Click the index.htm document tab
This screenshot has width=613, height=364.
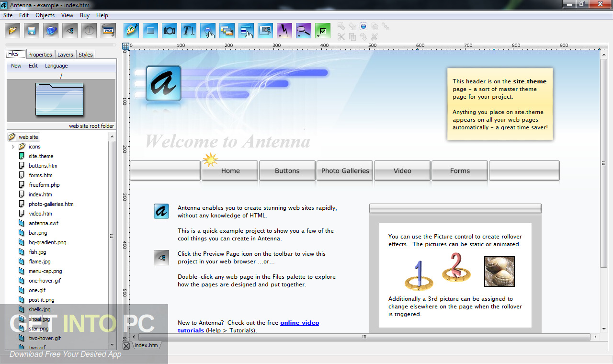tap(147, 345)
